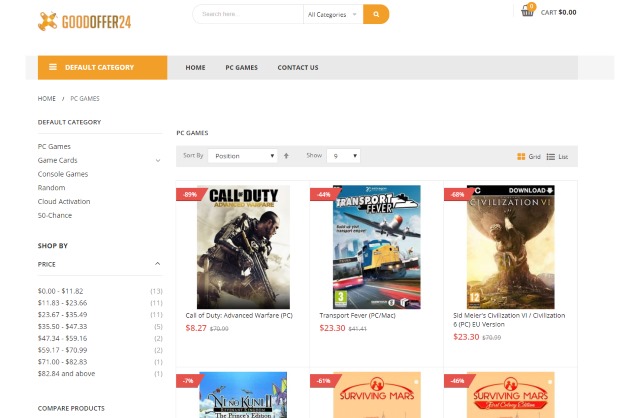Image resolution: width=640 pixels, height=418 pixels.
Task: Select Cloud Activation category in sidebar
Action: 64,201
